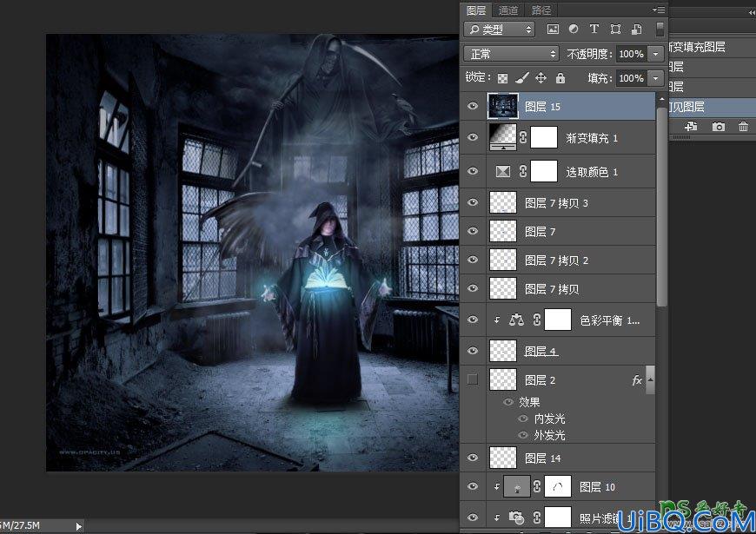Image resolution: width=756 pixels, height=534 pixels.
Task: Filter layers by type (T) icon
Action: coord(594,30)
